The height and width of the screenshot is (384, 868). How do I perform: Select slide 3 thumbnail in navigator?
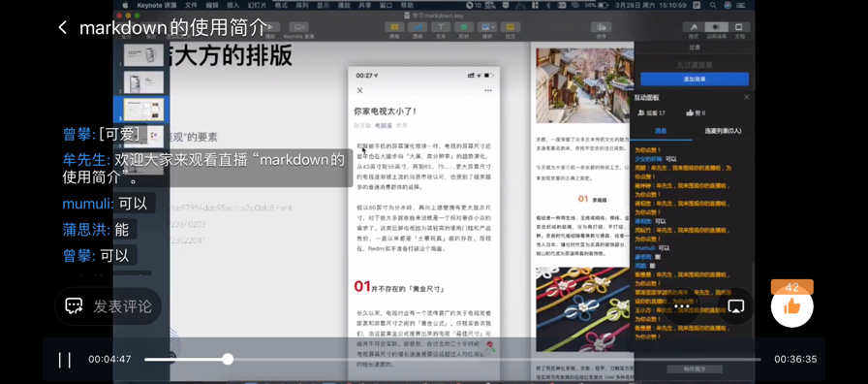pyautogui.click(x=143, y=110)
